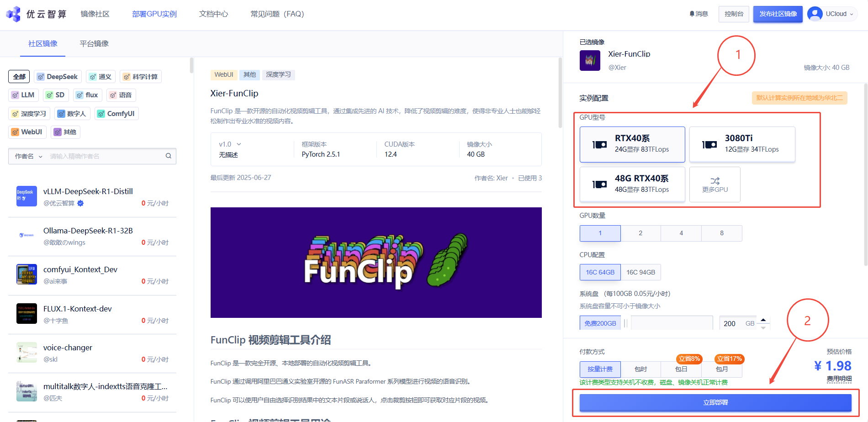Screen dimensions: 868x422
Task: Click the tag filter panel scrollbar
Action: [x=191, y=65]
